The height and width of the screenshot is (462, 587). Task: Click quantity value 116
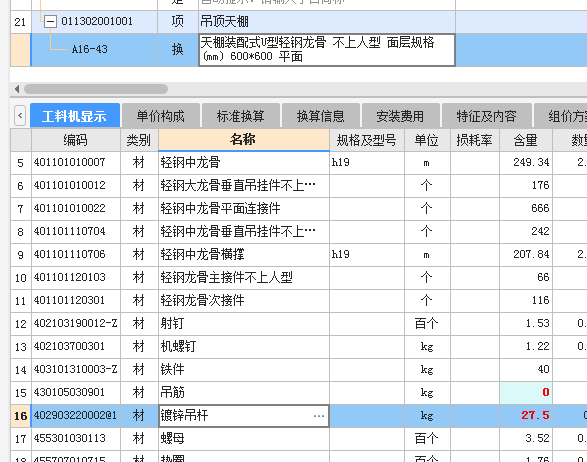[526, 301]
